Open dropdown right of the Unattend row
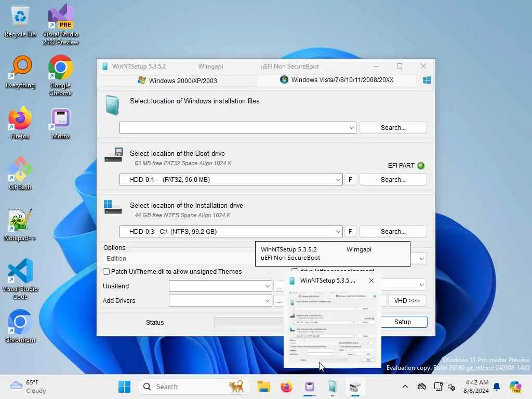This screenshot has width=532, height=399. 421,284
